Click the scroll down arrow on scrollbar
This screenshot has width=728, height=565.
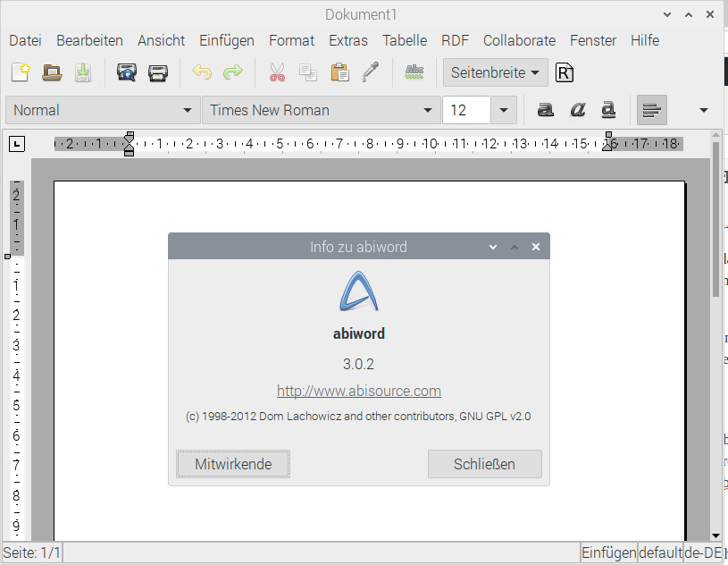(x=715, y=535)
